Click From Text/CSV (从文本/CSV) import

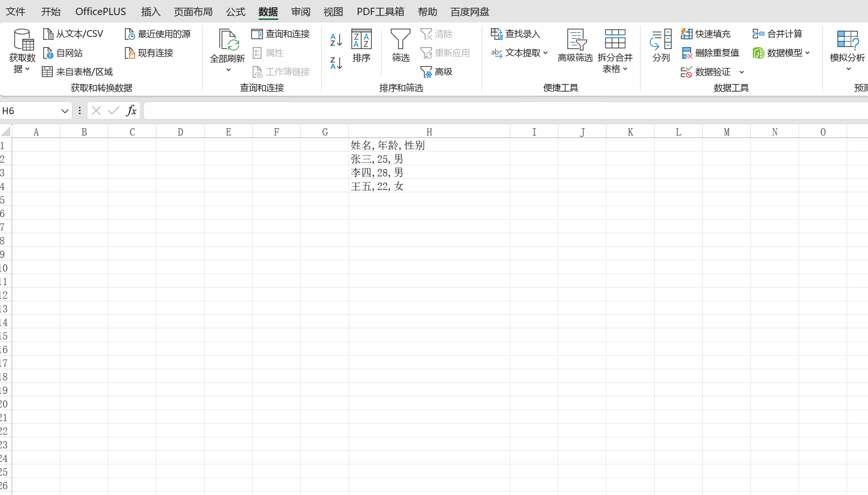click(x=73, y=34)
